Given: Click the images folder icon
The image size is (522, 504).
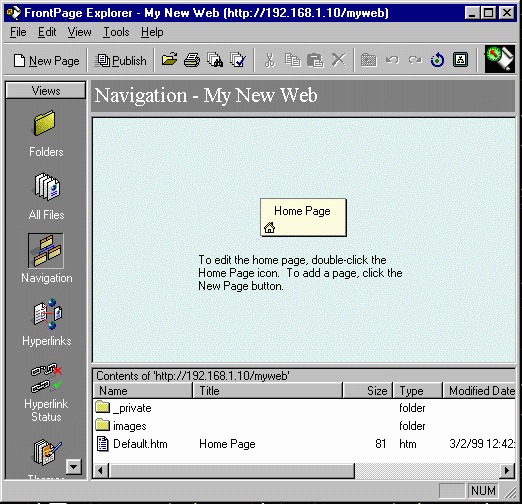Looking at the screenshot, I should point(102,425).
